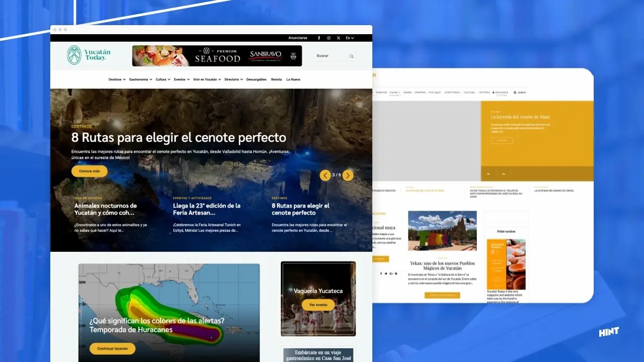Click the Casa San José gastronomic banner

(x=318, y=355)
